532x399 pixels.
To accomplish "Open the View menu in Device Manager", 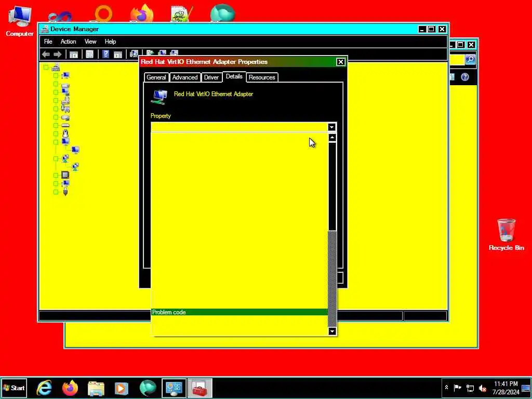I will tap(90, 42).
